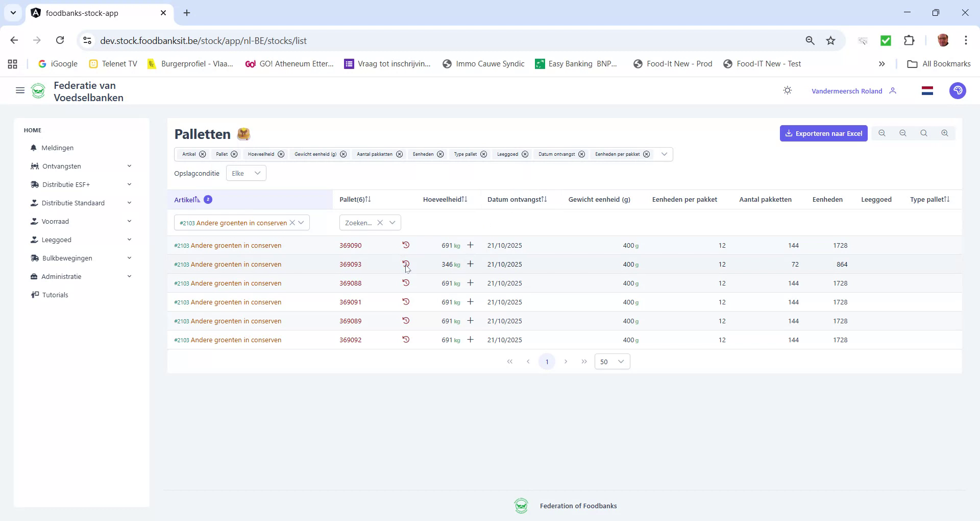Open the Opslagconditie Elke dropdown
This screenshot has width=980, height=521.
(x=246, y=173)
